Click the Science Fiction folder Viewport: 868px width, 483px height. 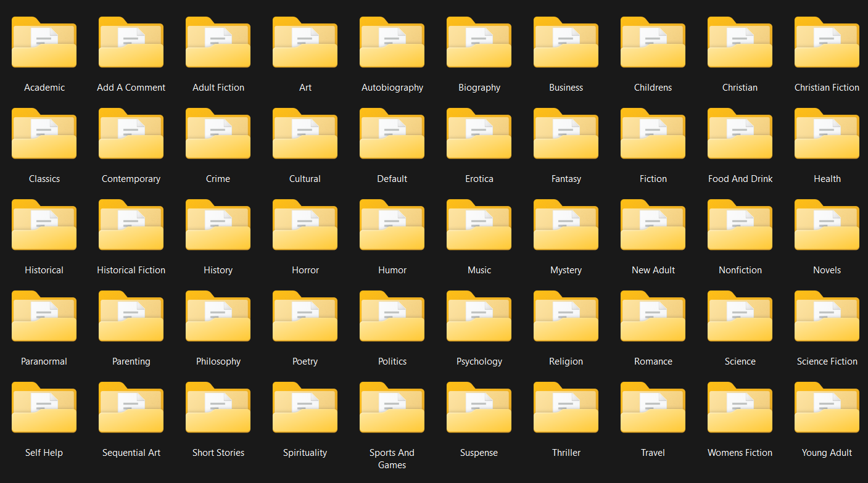827,317
